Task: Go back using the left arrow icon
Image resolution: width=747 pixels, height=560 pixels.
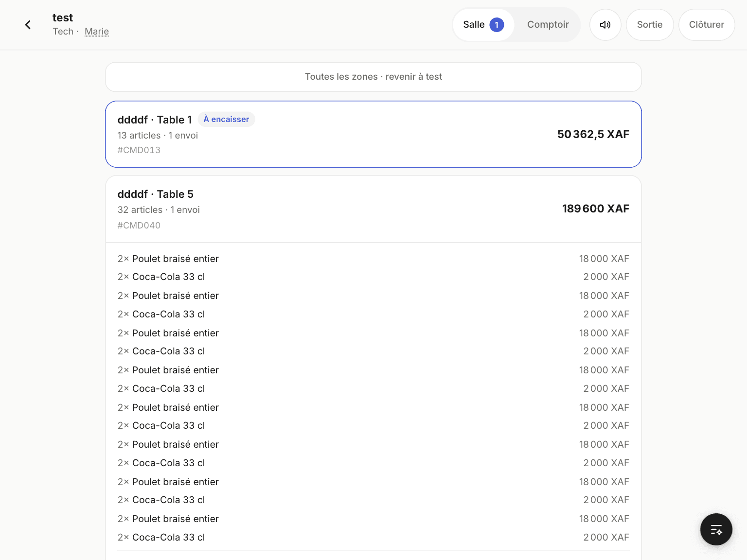Action: (28, 25)
